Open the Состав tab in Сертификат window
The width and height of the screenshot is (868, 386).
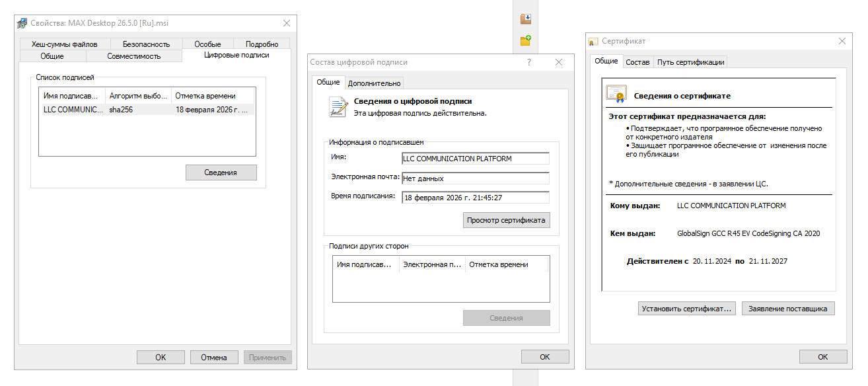[x=637, y=62]
